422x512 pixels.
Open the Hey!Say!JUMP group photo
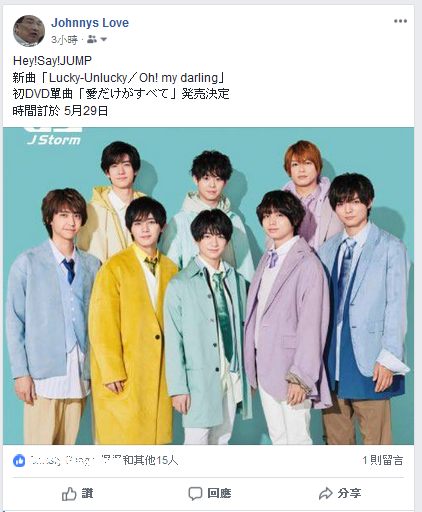pyautogui.click(x=209, y=286)
